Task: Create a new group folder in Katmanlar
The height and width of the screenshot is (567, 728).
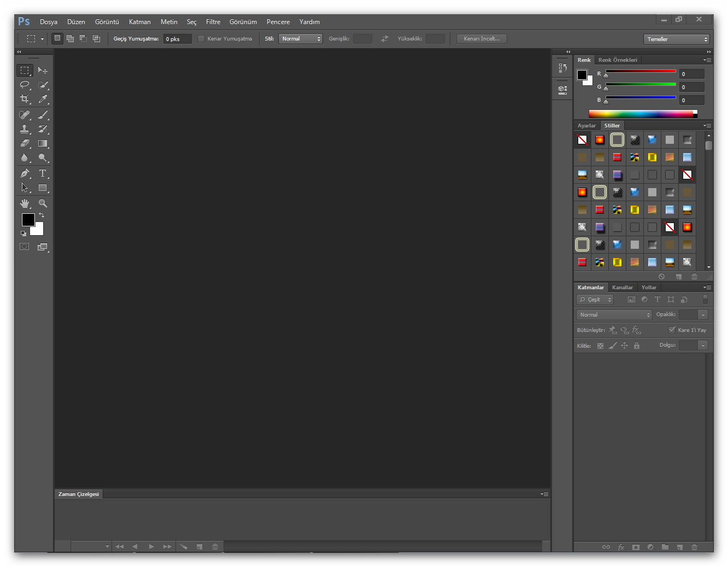Action: click(665, 547)
